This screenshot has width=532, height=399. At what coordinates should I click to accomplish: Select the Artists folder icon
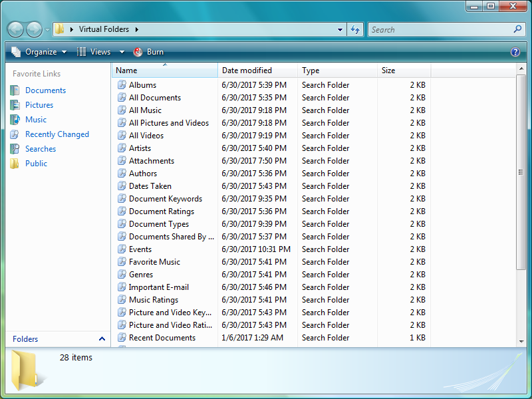(122, 148)
